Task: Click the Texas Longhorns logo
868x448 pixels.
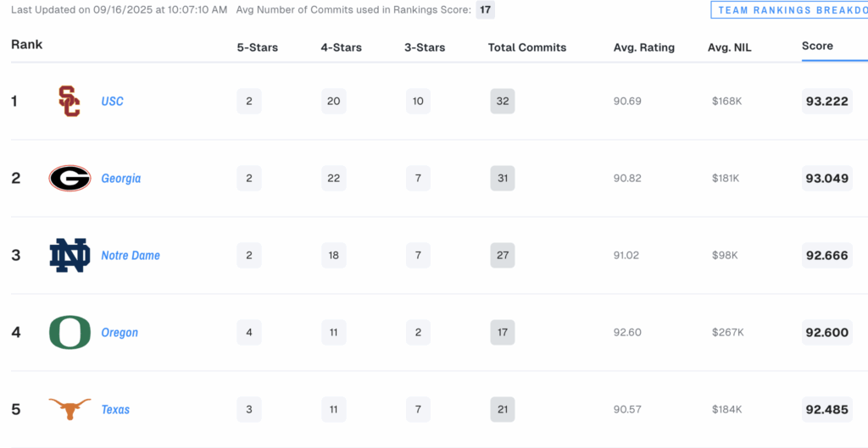Action: click(x=70, y=409)
